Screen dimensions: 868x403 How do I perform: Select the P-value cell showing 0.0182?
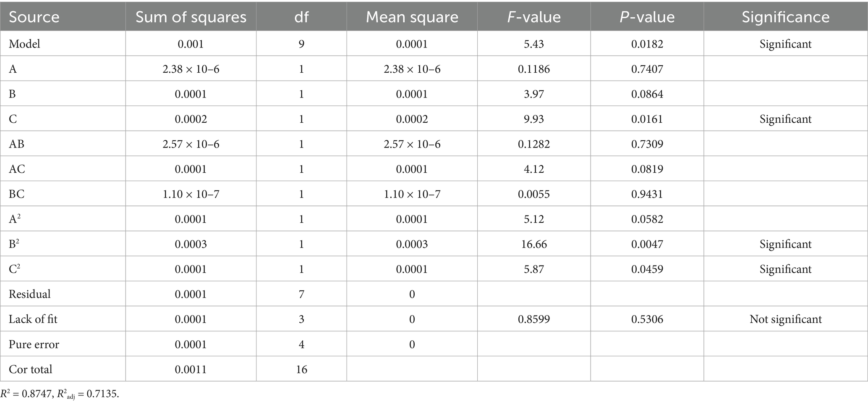coord(647,44)
